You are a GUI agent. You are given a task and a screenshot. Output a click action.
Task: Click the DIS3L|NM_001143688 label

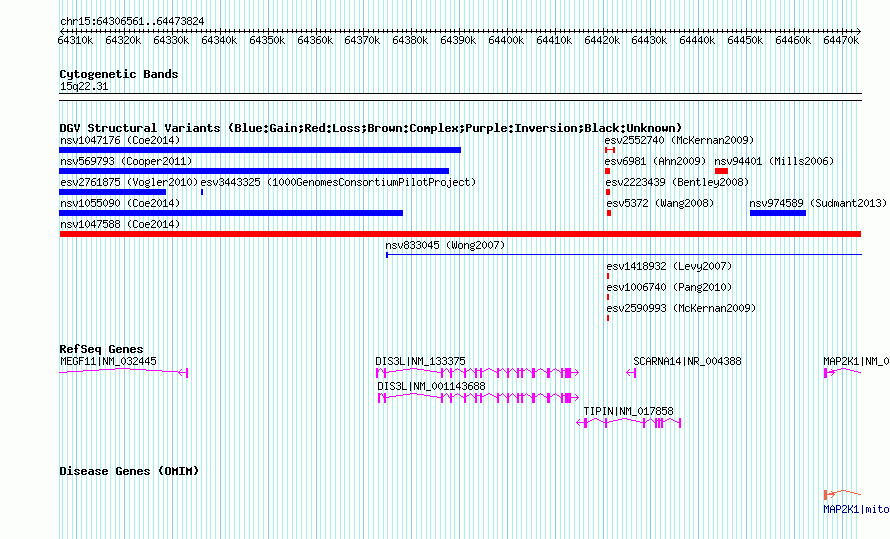coord(431,386)
